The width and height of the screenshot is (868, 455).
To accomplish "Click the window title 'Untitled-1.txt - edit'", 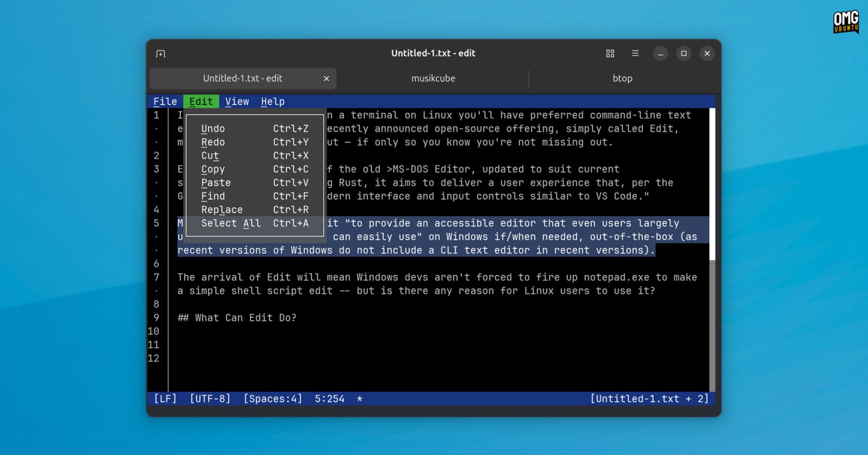I will [x=433, y=53].
